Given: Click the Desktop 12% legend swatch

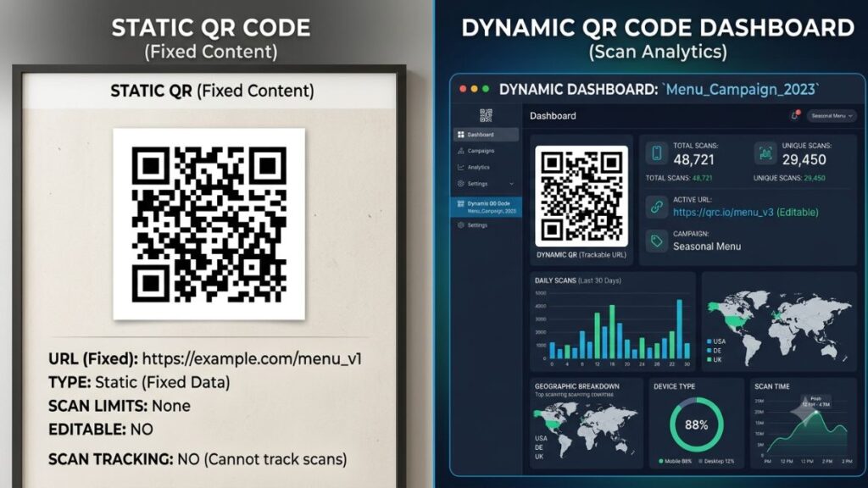Looking at the screenshot, I should pyautogui.click(x=701, y=461).
